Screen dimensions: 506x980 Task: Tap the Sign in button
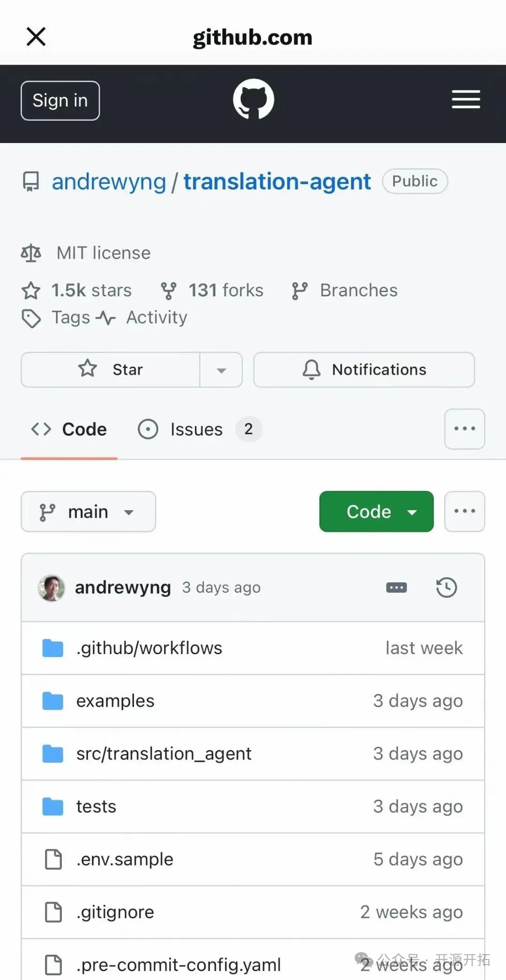tap(60, 100)
